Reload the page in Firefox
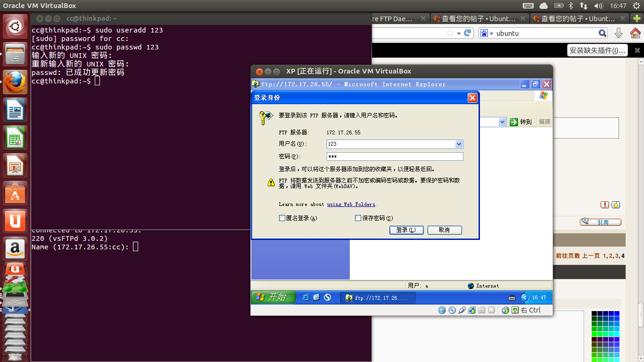 (x=468, y=33)
